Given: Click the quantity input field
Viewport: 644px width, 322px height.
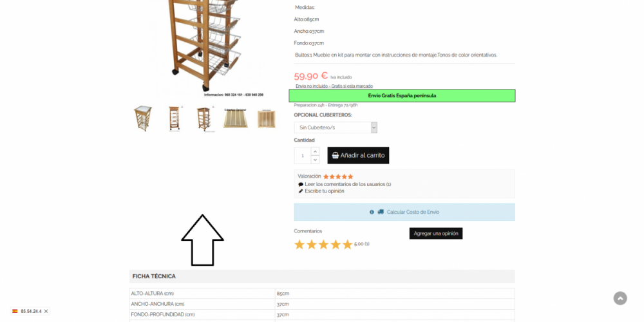Looking at the screenshot, I should [x=303, y=155].
